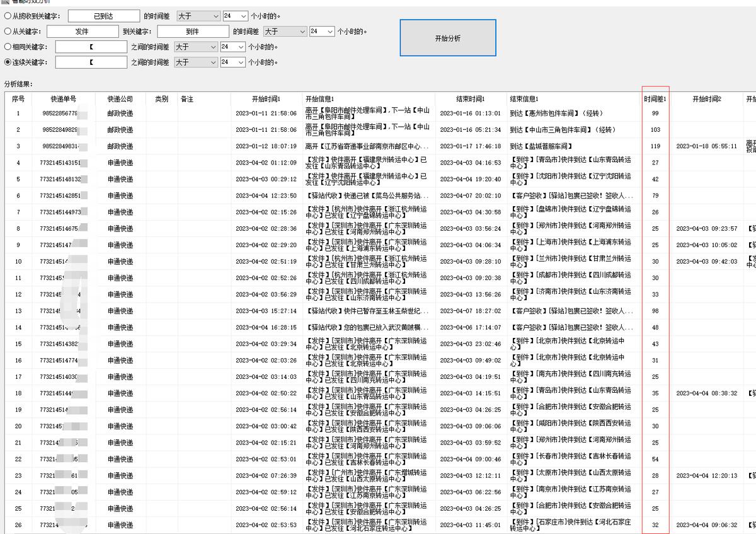Click time difference value 98 in row 13

click(655, 311)
